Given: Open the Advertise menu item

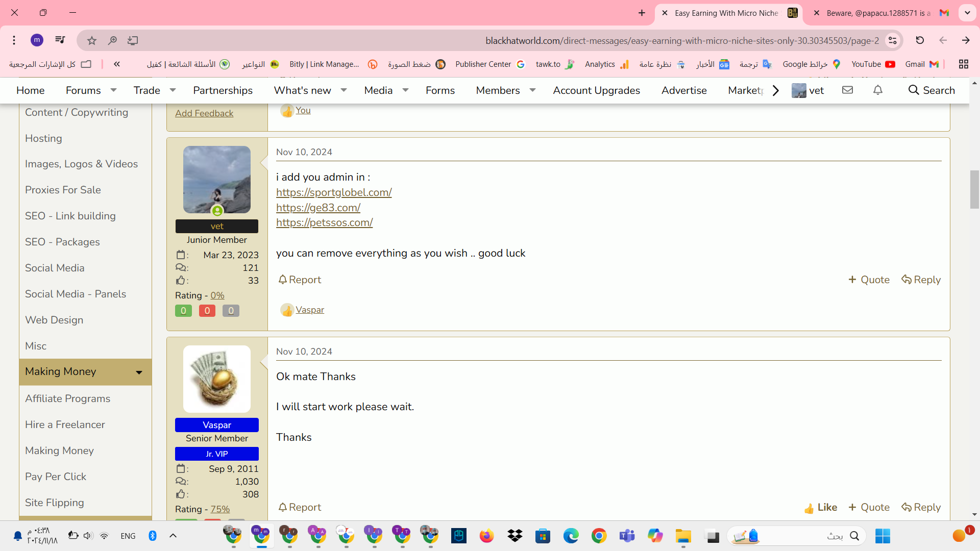Looking at the screenshot, I should pyautogui.click(x=684, y=90).
